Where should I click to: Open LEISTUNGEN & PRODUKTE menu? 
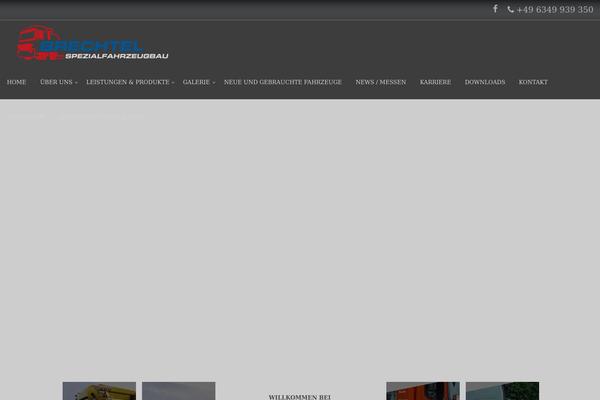coord(128,82)
